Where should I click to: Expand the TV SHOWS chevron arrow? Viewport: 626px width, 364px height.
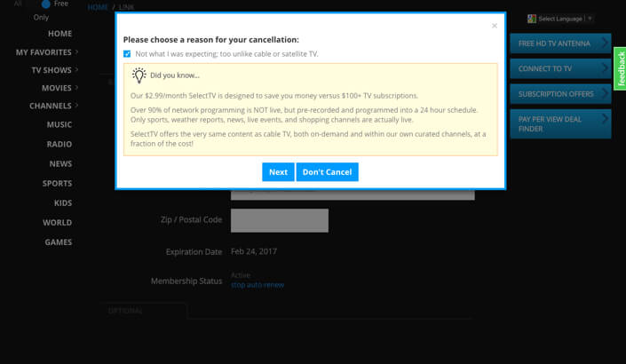pyautogui.click(x=76, y=70)
